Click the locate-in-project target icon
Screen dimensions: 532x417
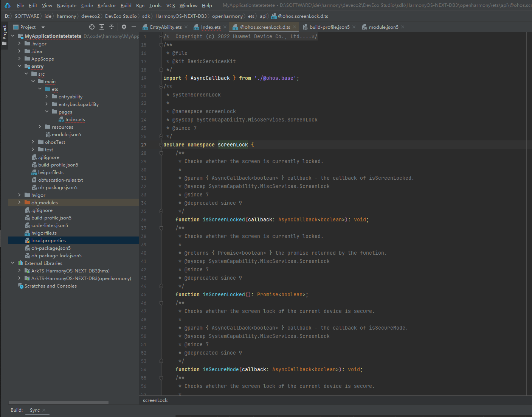92,27
